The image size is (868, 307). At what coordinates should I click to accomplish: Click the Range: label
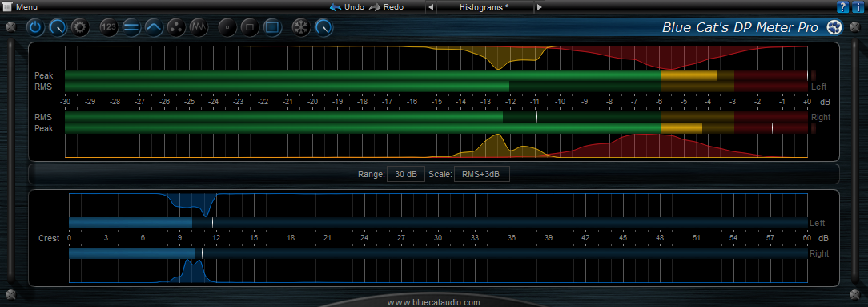point(371,174)
